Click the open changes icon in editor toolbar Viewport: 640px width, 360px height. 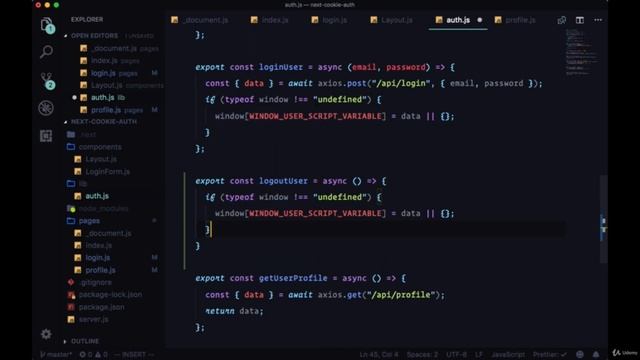point(562,20)
